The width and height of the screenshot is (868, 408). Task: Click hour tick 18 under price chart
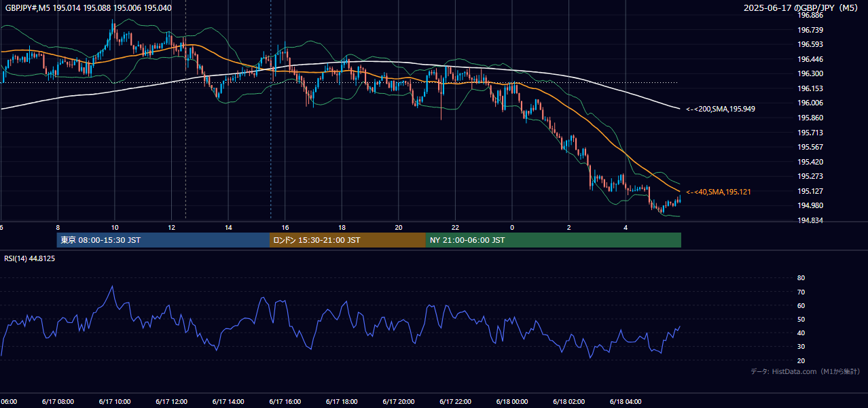point(342,227)
